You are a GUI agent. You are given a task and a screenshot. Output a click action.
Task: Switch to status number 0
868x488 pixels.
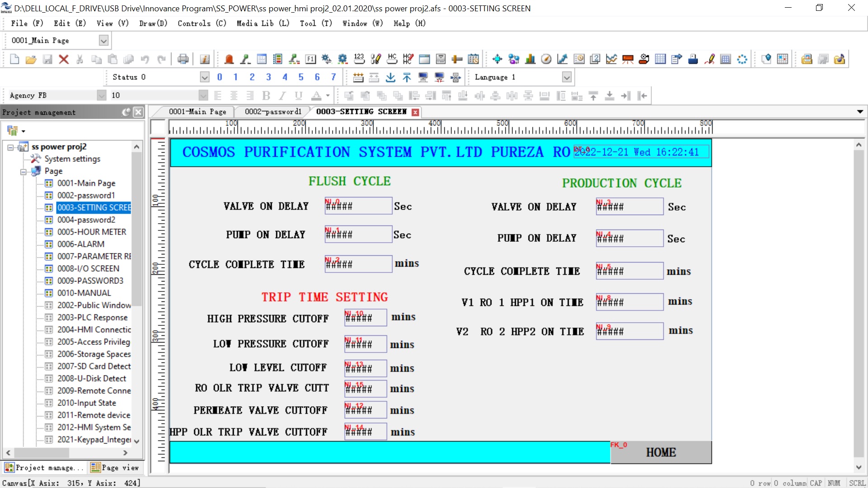pyautogui.click(x=220, y=77)
